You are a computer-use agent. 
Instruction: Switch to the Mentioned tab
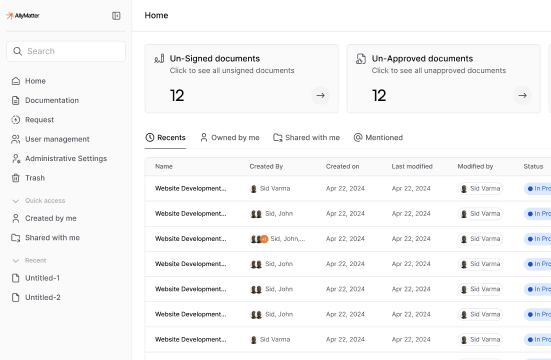pyautogui.click(x=378, y=137)
